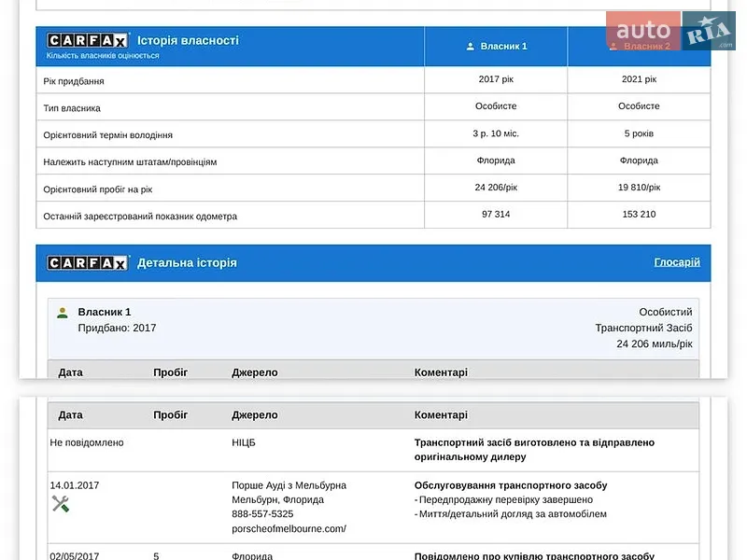Click 'Обслуговування транспортного засобу' comment heading
This screenshot has width=747, height=560.
click(x=511, y=485)
